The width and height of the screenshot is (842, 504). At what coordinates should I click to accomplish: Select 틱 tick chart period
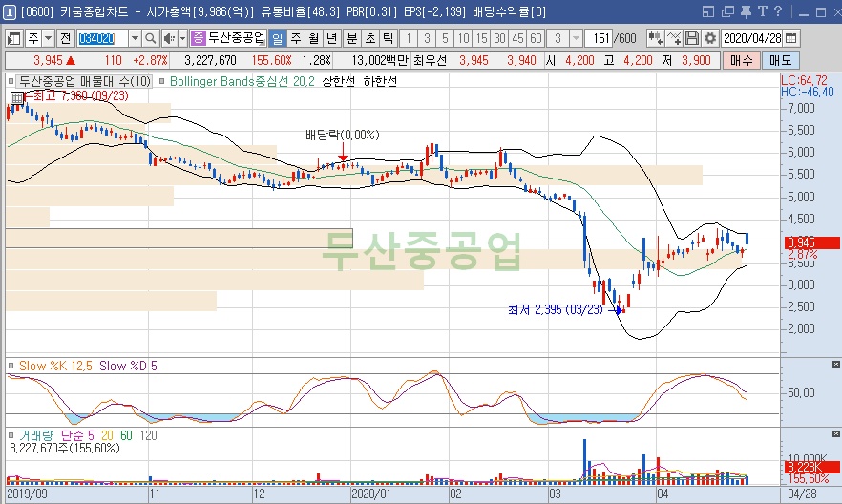click(388, 38)
